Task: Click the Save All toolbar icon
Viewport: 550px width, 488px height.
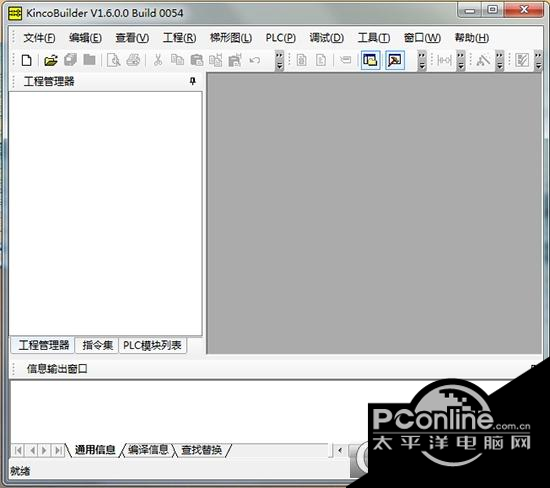Action: pos(71,60)
